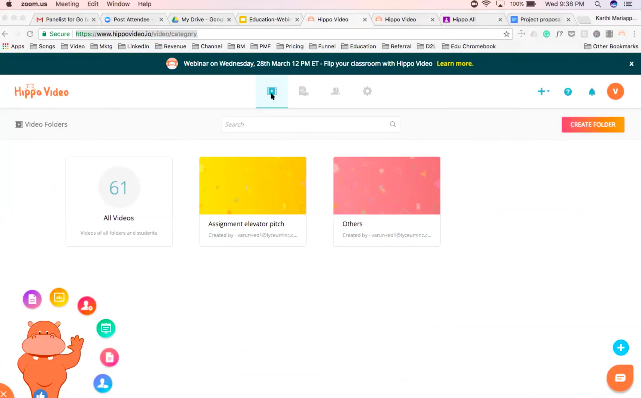Open the users icon in top navbar

[335, 91]
